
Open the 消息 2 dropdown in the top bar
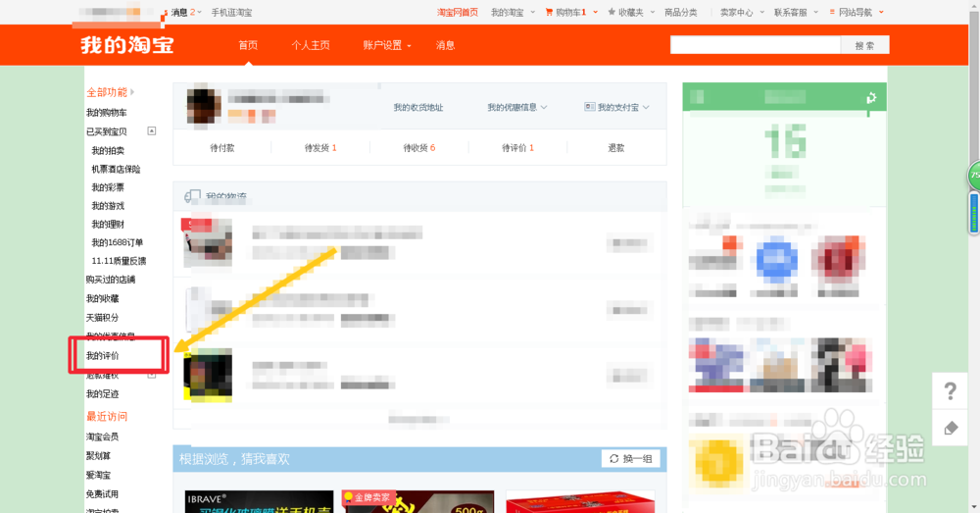(186, 12)
